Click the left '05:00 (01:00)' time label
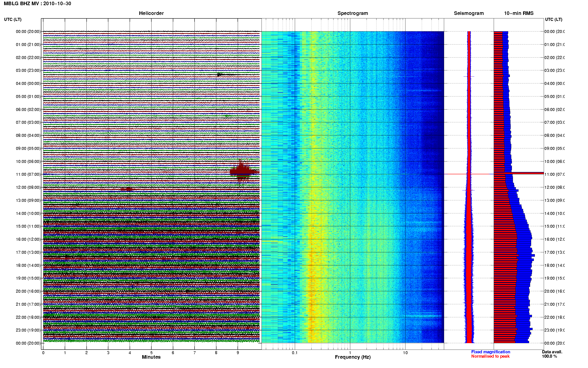588x368 pixels. (x=28, y=96)
